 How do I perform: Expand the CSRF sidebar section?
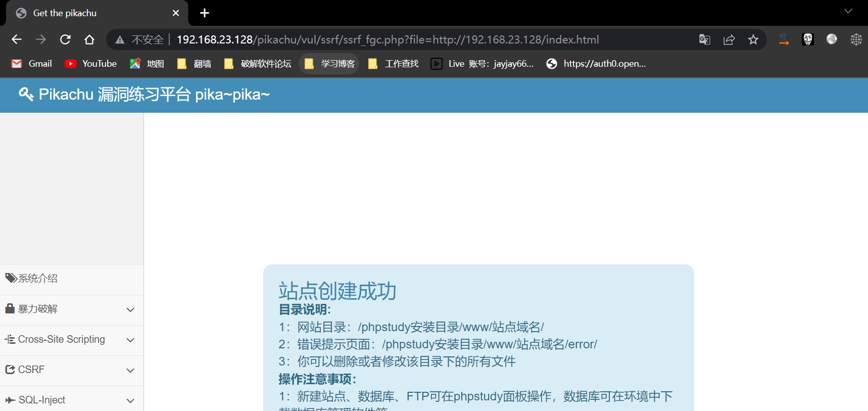[71, 370]
